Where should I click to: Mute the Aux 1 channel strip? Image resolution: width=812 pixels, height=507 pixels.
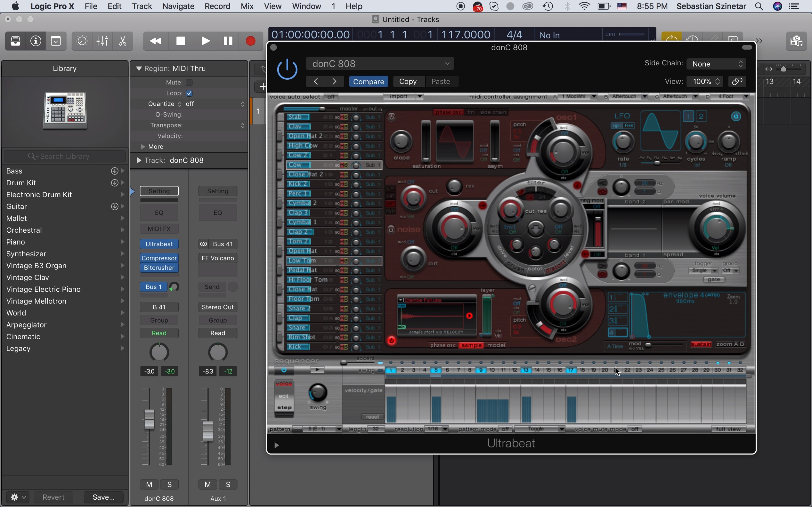pyautogui.click(x=208, y=485)
